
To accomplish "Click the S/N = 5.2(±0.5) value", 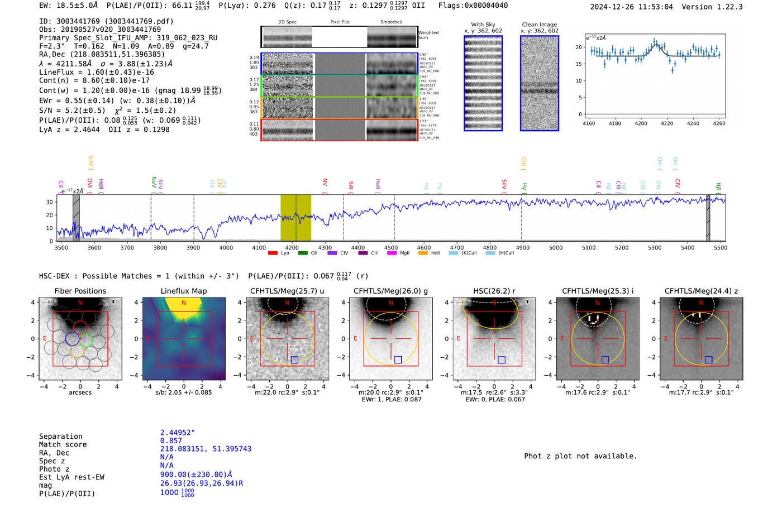I will click(x=72, y=111).
